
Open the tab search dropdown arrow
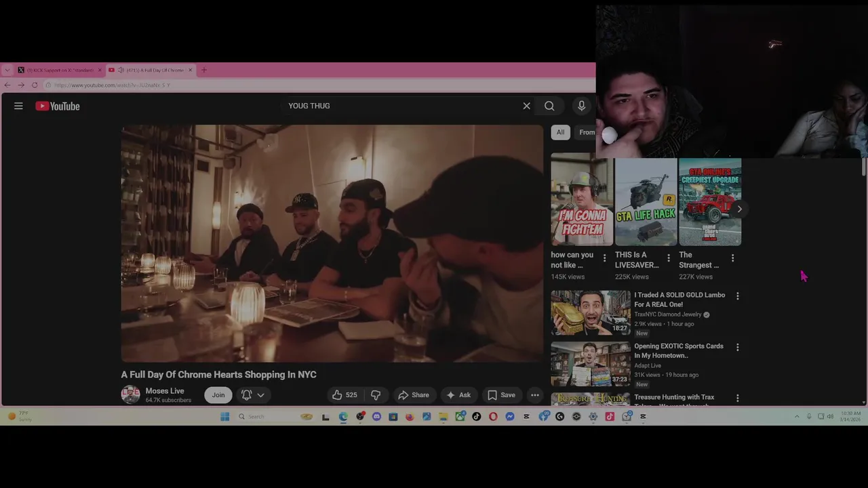7,70
